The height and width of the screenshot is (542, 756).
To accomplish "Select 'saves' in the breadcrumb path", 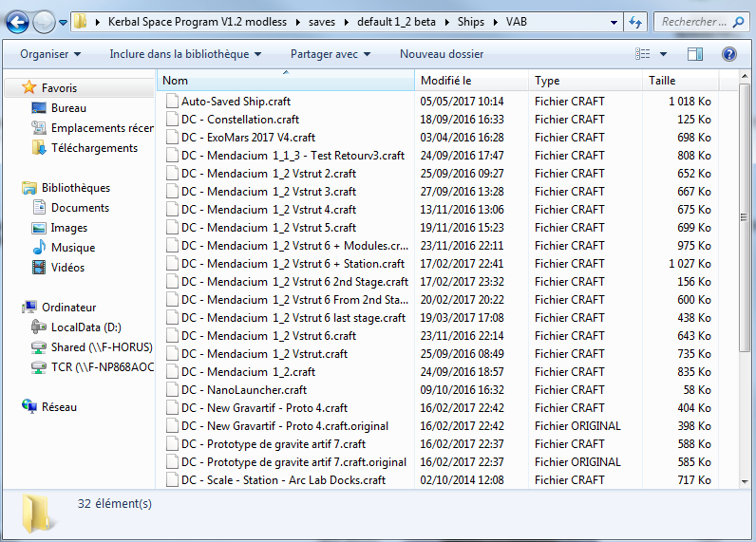I will point(322,22).
